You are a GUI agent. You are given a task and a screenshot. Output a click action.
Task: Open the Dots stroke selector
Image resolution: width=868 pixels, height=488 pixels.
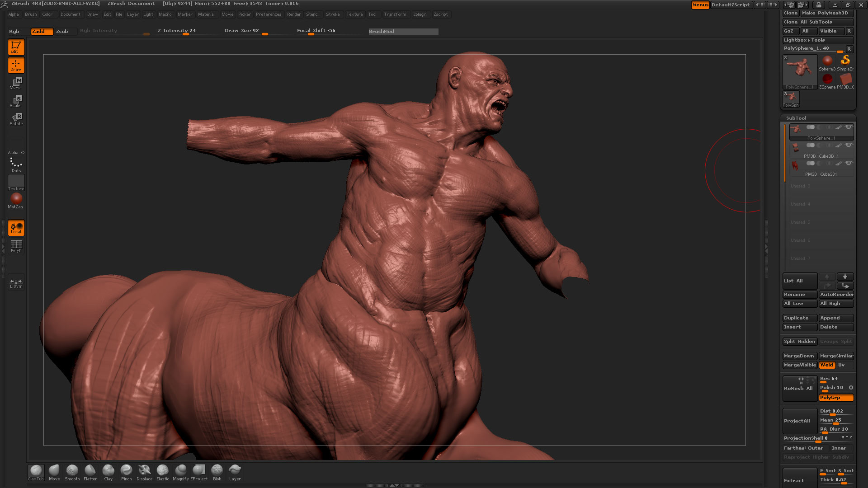coord(16,164)
